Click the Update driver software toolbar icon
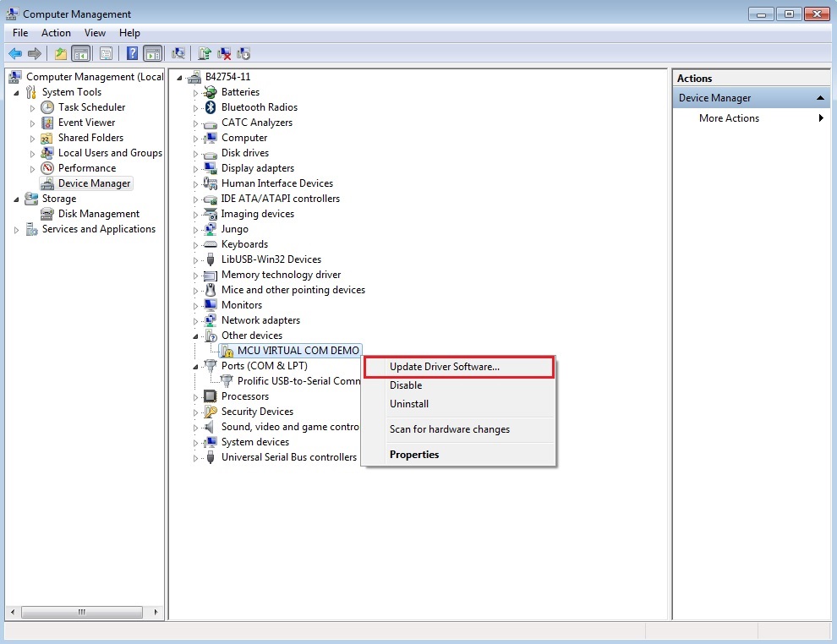 (205, 53)
